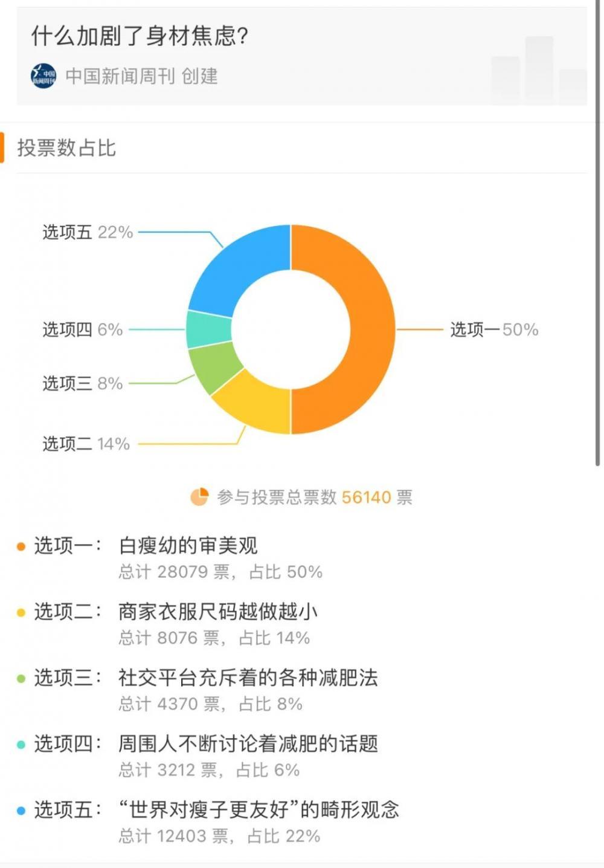Select the orange bullet dot for 选项一
Screen dimensions: 604x868
coord(20,545)
